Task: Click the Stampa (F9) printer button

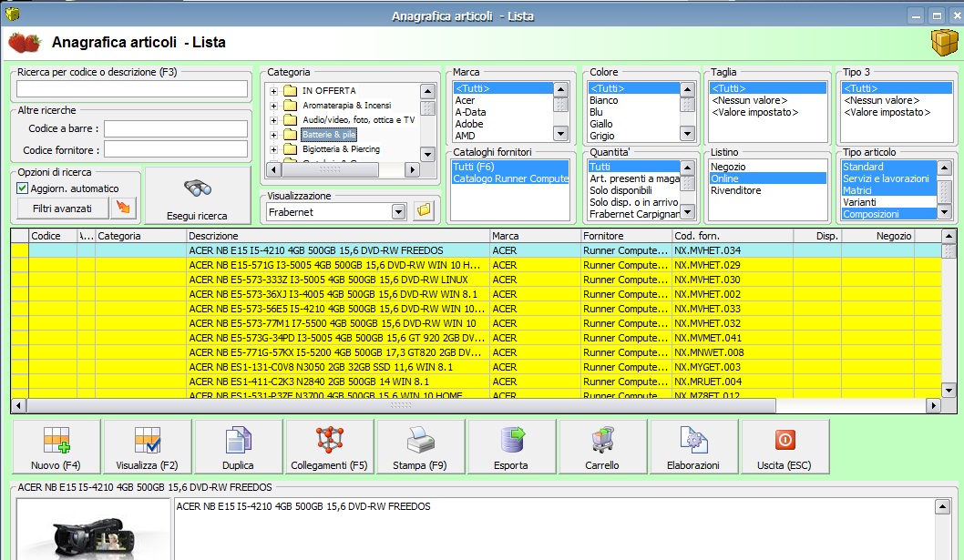Action: click(420, 447)
